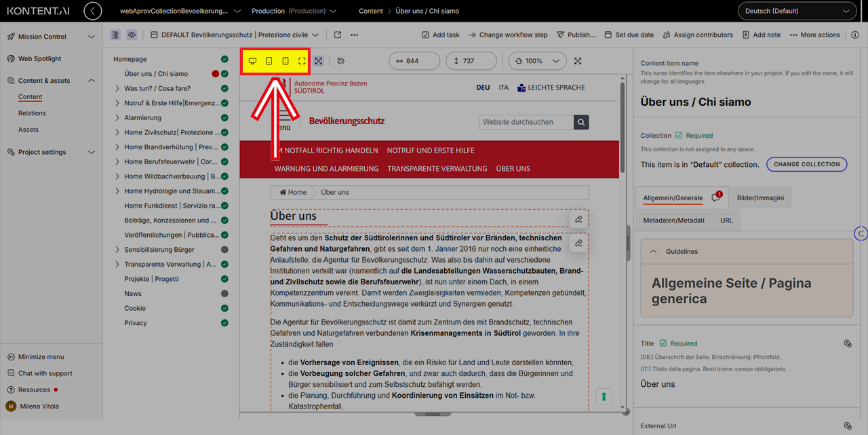Viewport: 868px width, 435px height.
Task: Click the Website durchsuchen search field
Action: pyautogui.click(x=526, y=122)
